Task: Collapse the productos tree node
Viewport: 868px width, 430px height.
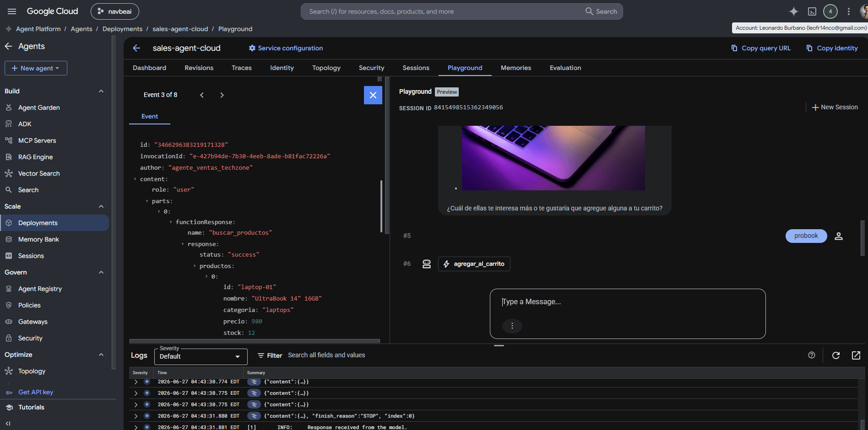Action: (195, 266)
